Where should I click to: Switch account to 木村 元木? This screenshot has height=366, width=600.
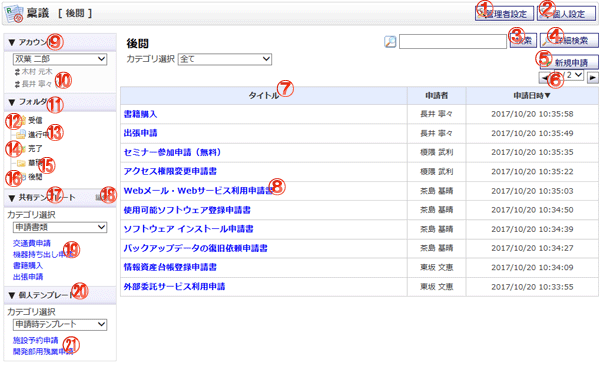pyautogui.click(x=36, y=72)
